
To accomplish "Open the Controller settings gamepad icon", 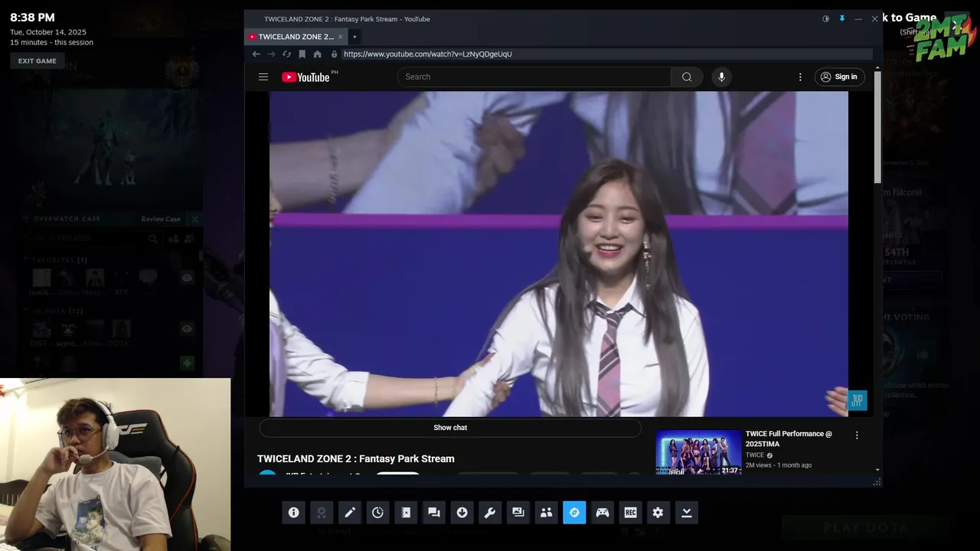I will (x=603, y=513).
